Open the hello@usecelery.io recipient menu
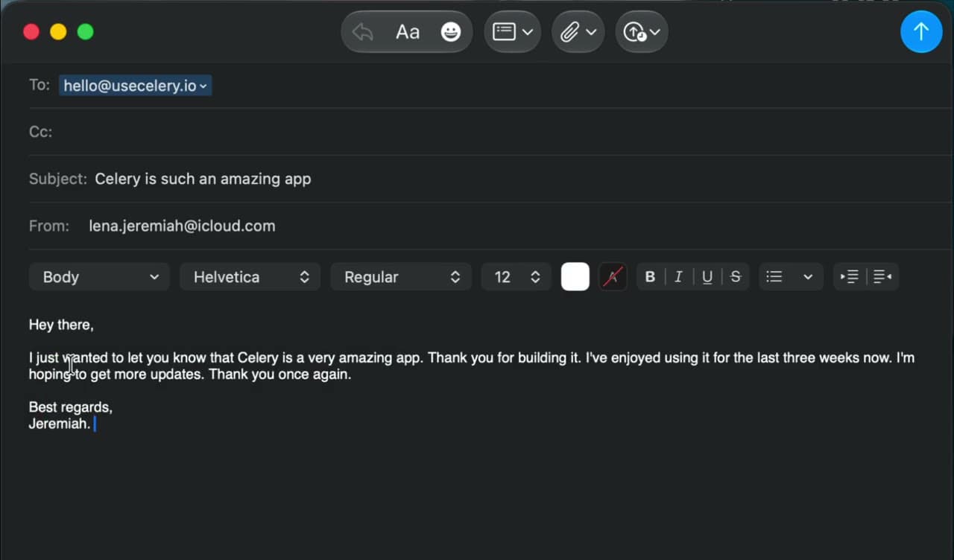954x560 pixels. point(135,86)
